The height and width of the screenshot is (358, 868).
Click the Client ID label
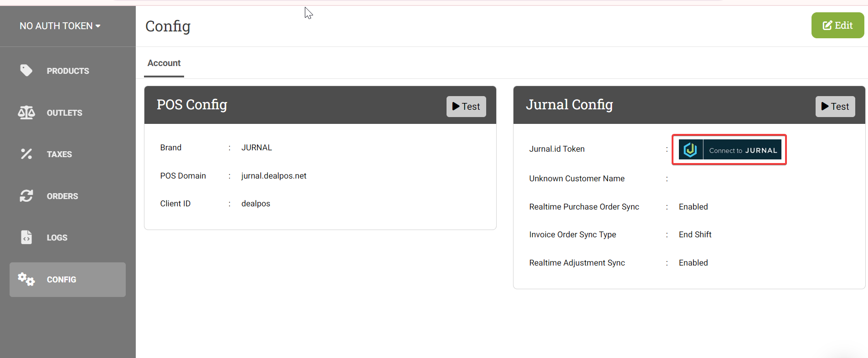(x=175, y=204)
